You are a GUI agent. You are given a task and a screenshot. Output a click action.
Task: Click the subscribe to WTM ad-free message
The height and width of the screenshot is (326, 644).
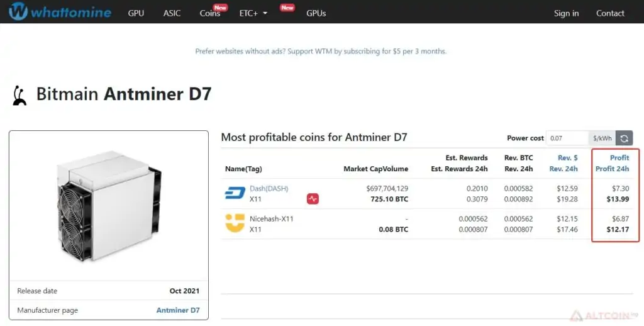pyautogui.click(x=321, y=52)
